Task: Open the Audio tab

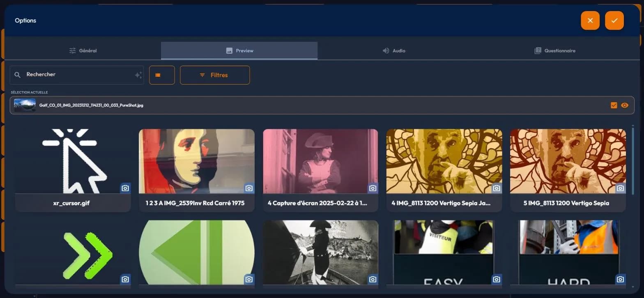Action: pyautogui.click(x=393, y=50)
